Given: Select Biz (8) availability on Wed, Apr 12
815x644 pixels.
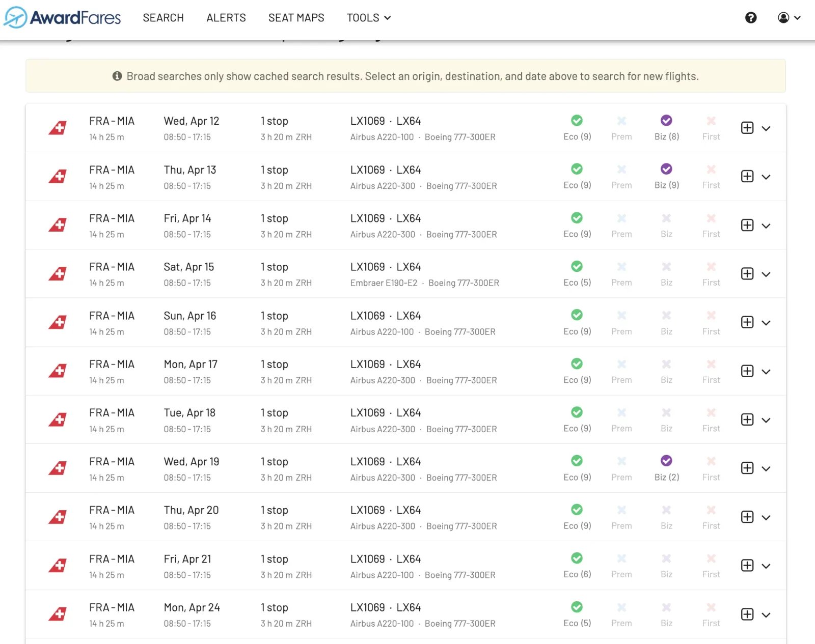Looking at the screenshot, I should (x=667, y=128).
